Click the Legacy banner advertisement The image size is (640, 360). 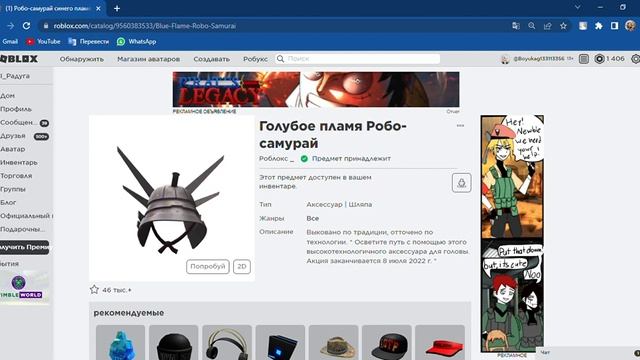[316, 89]
